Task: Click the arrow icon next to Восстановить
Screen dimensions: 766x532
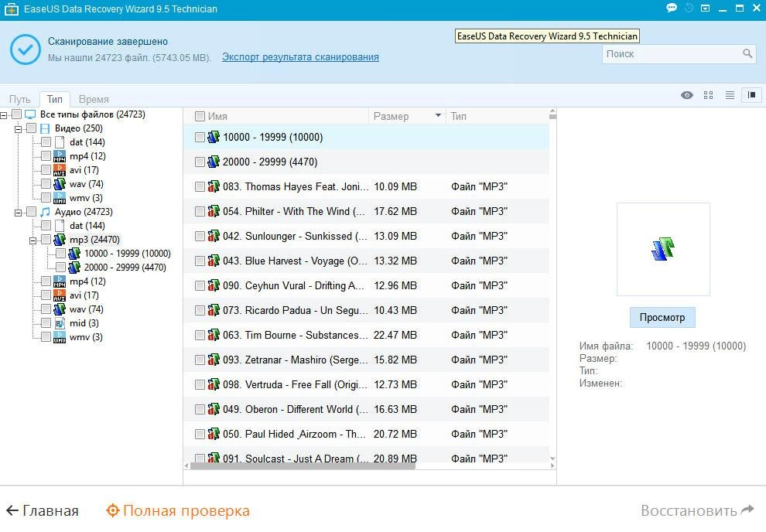Action: click(747, 510)
